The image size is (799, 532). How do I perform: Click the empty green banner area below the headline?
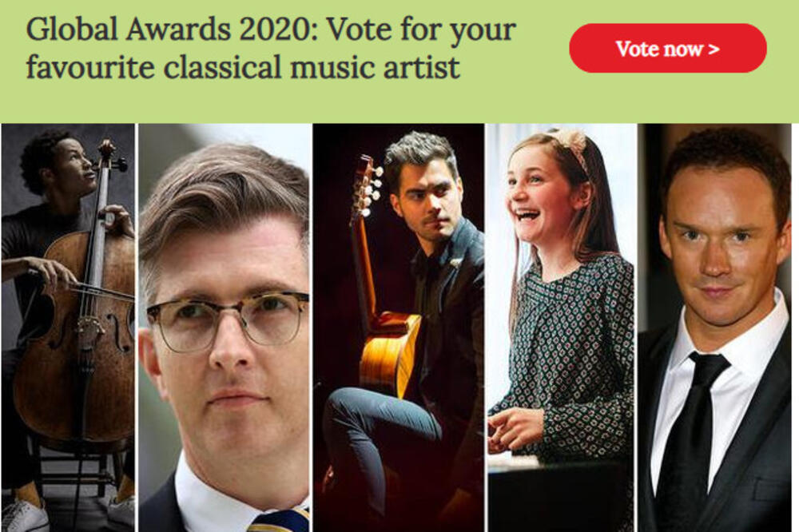[320, 104]
